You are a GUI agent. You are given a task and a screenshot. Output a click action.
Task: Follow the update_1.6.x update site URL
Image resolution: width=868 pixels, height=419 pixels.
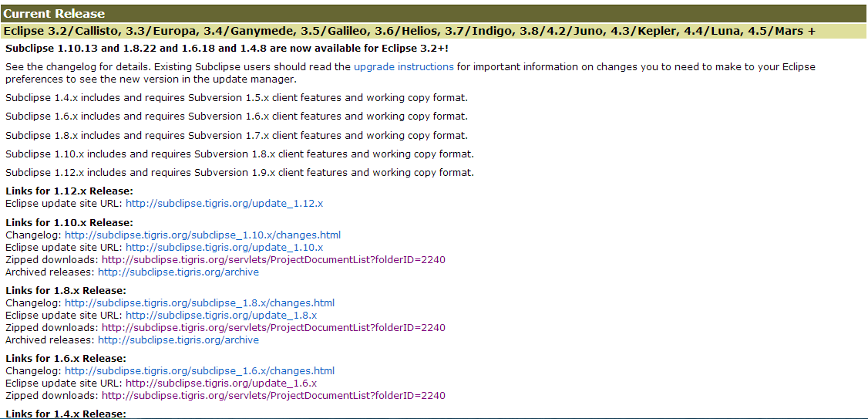pos(221,383)
